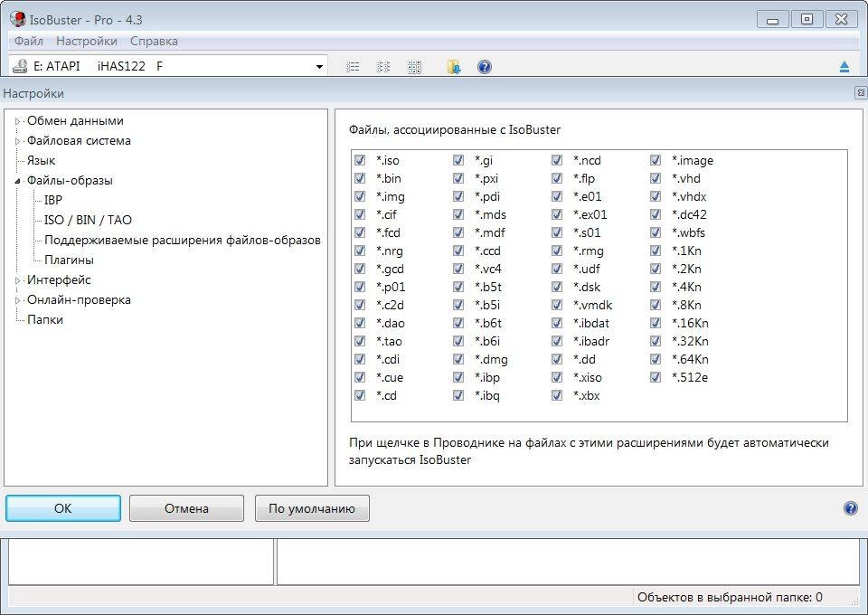Image resolution: width=868 pixels, height=615 pixels.
Task: Uncheck the *.bin association checkbox
Action: point(360,178)
